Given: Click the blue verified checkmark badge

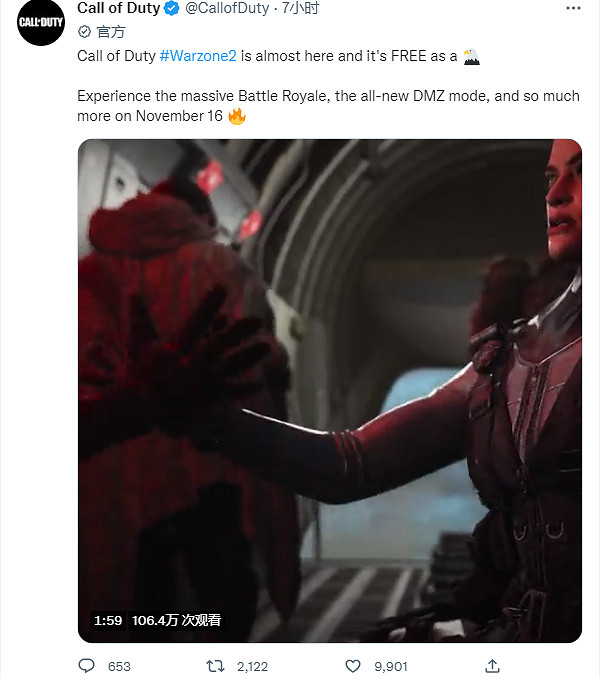Looking at the screenshot, I should [172, 8].
